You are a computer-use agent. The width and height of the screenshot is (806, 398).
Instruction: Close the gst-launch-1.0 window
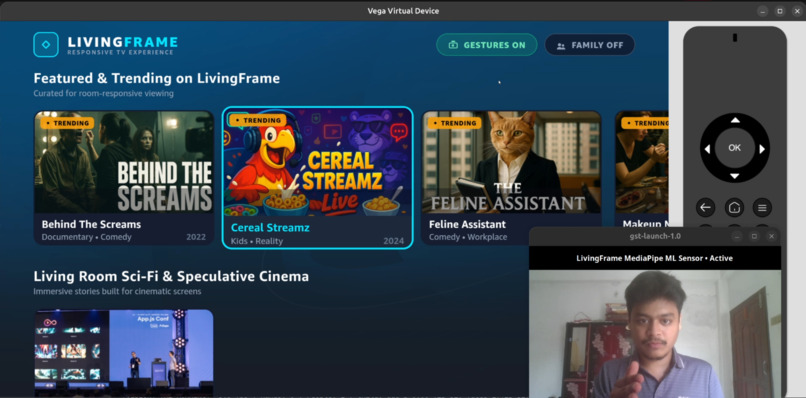point(771,236)
